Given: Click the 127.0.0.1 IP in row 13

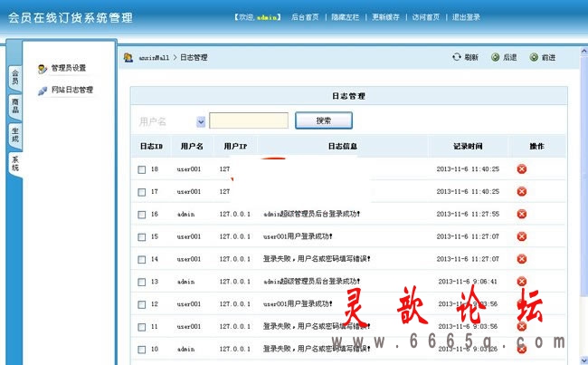Looking at the screenshot, I should click(235, 282).
